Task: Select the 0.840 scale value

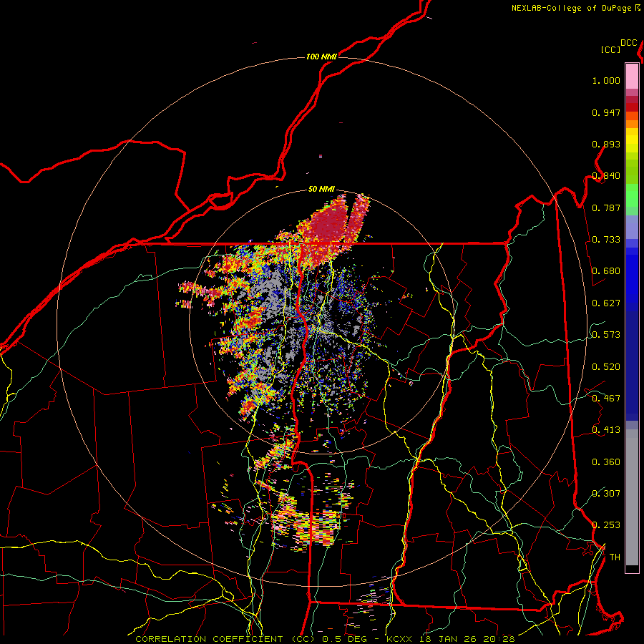Action: point(606,176)
